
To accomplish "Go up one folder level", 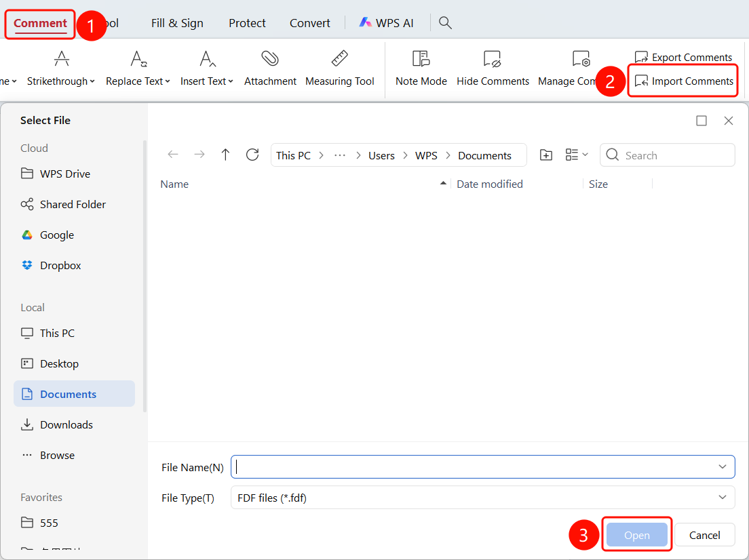I will pyautogui.click(x=225, y=154).
